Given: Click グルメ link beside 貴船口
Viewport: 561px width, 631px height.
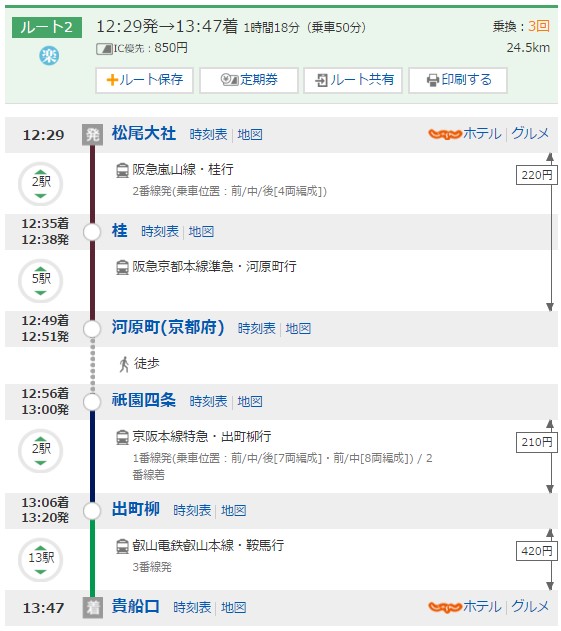Looking at the screenshot, I should click(x=530, y=606).
